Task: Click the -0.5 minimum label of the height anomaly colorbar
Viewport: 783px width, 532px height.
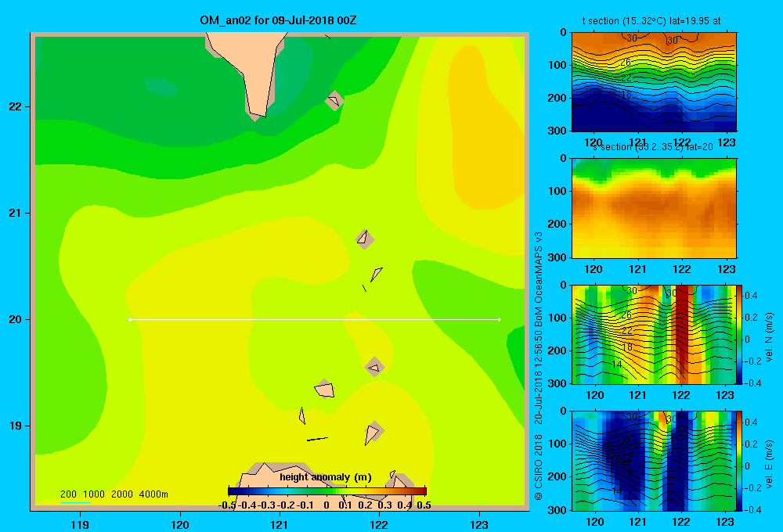Action: point(227,505)
